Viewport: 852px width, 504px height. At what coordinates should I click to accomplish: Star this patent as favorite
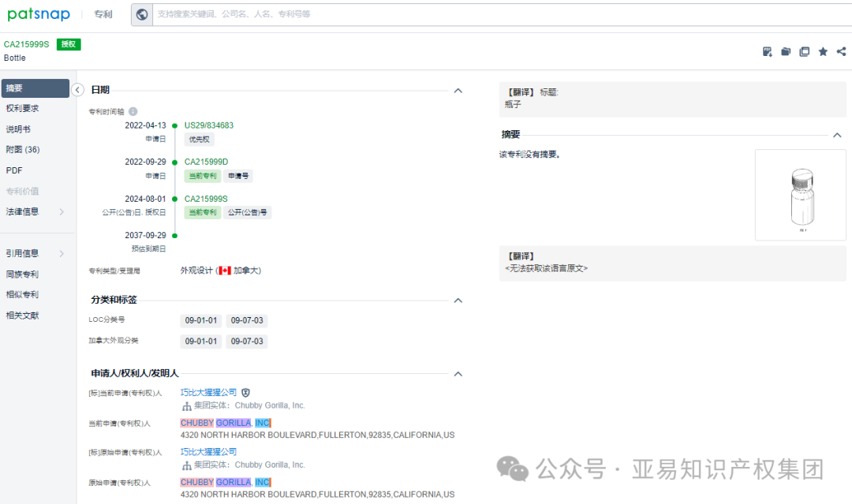(x=823, y=51)
